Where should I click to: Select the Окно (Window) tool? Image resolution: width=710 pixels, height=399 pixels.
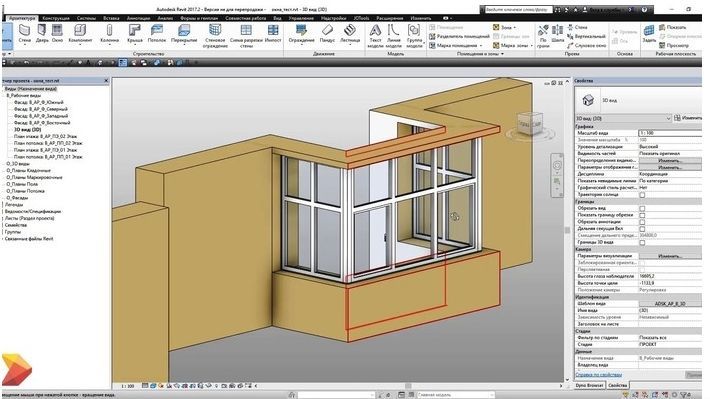57,34
